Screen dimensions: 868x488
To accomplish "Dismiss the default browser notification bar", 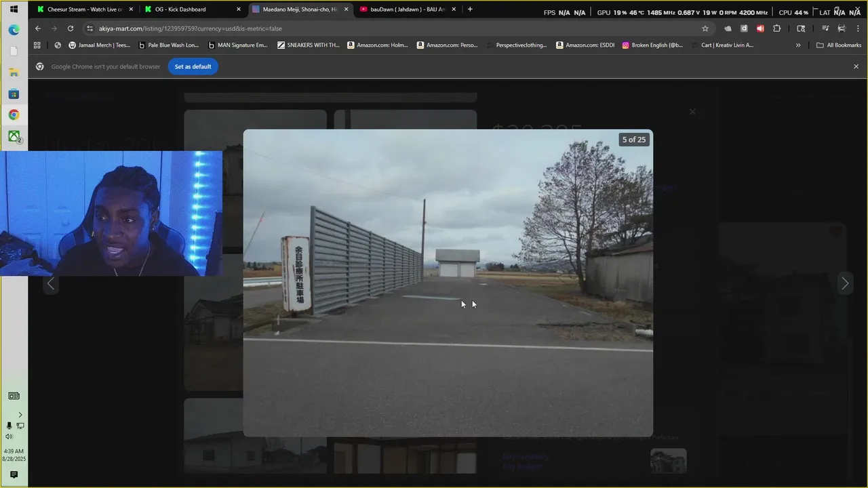I will pyautogui.click(x=856, y=66).
